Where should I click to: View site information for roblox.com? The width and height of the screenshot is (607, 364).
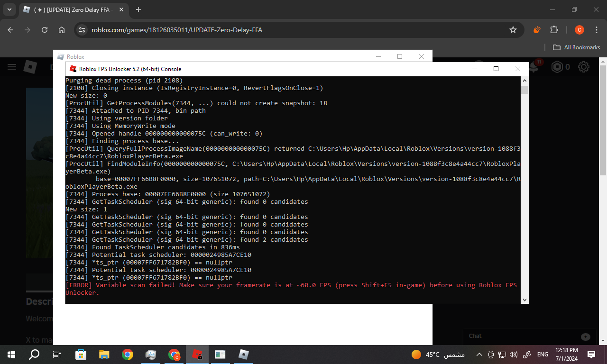click(x=82, y=30)
